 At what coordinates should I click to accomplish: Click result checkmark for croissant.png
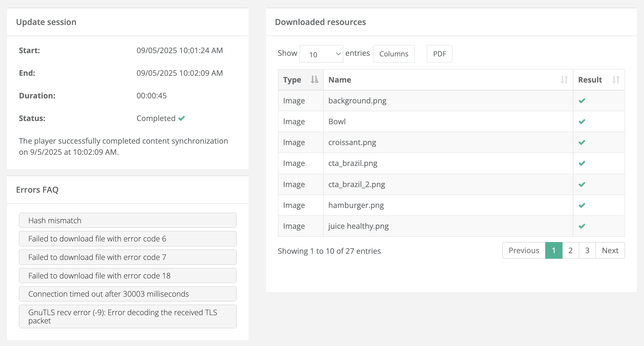coord(582,142)
